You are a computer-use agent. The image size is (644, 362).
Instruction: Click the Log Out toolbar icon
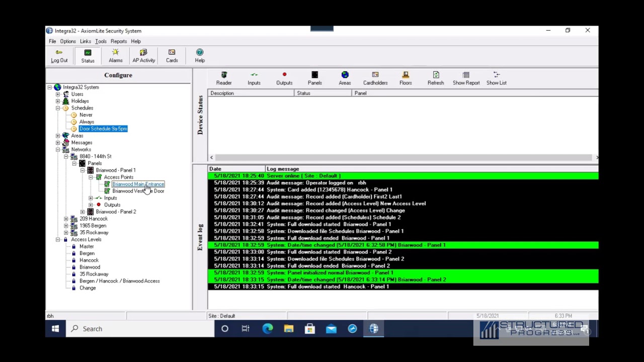tap(59, 56)
